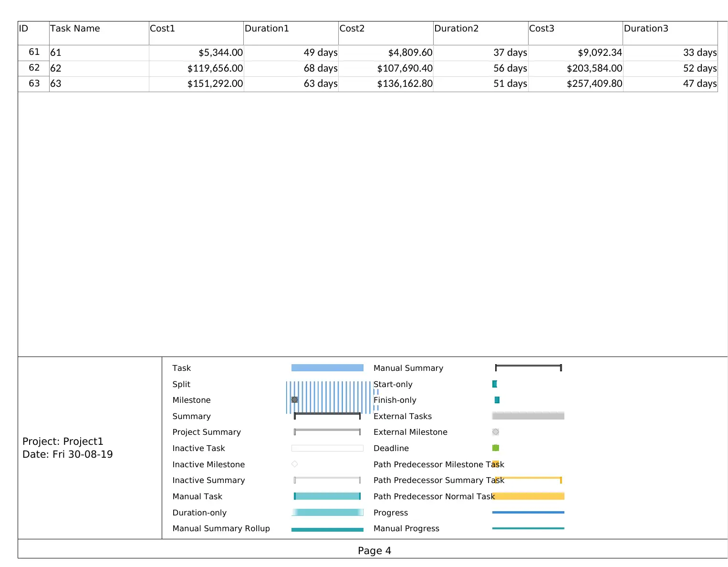This screenshot has height=567, width=728.
Task: Select the $203,584.00 cost cell
Action: [x=575, y=68]
